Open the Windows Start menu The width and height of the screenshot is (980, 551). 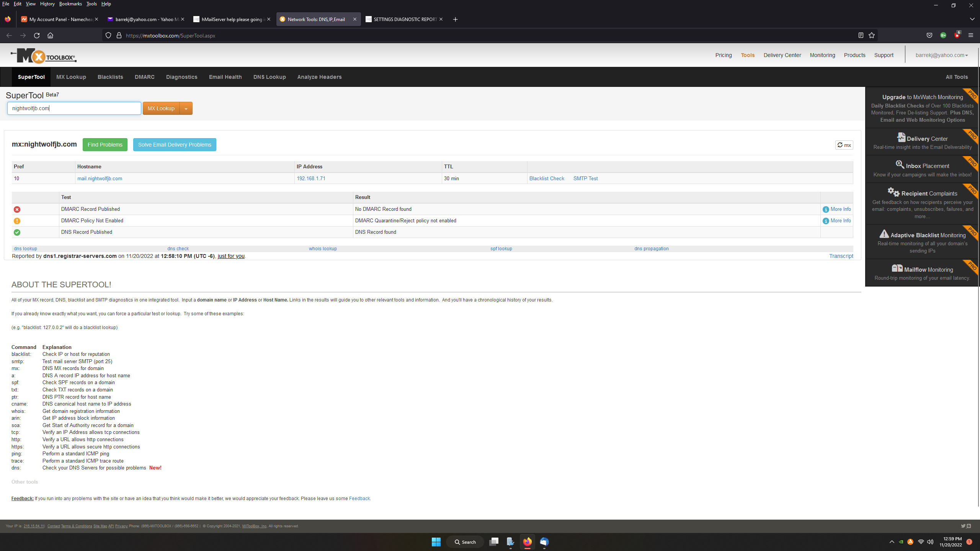pos(436,542)
